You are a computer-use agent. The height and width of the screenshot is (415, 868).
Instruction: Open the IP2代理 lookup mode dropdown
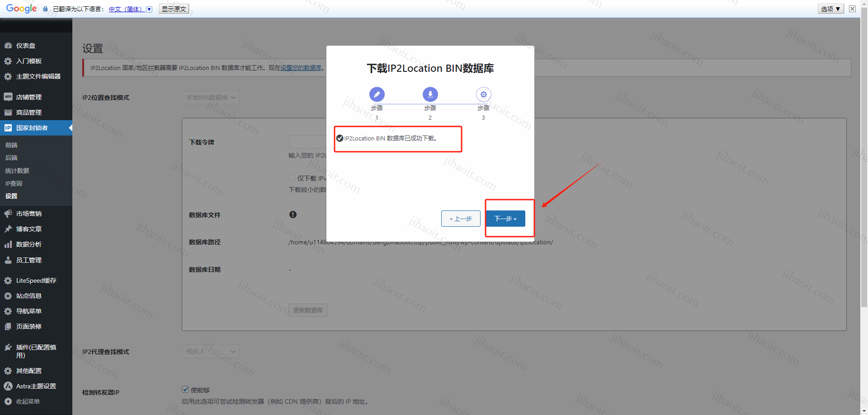tap(211, 351)
